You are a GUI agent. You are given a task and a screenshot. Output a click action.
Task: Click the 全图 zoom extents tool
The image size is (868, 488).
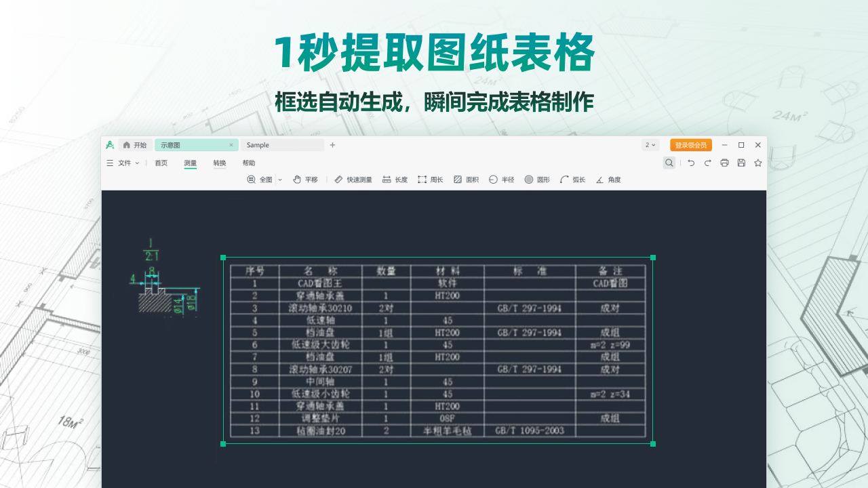[x=259, y=180]
